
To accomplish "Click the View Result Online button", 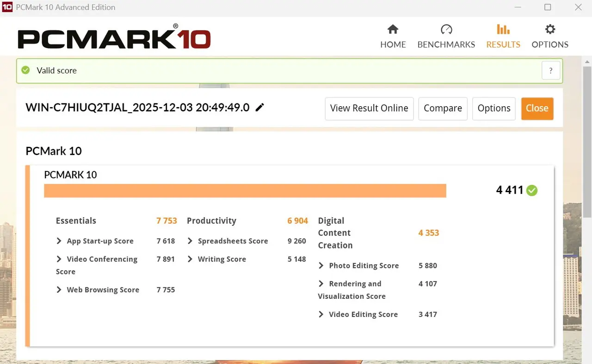I will click(x=369, y=109).
